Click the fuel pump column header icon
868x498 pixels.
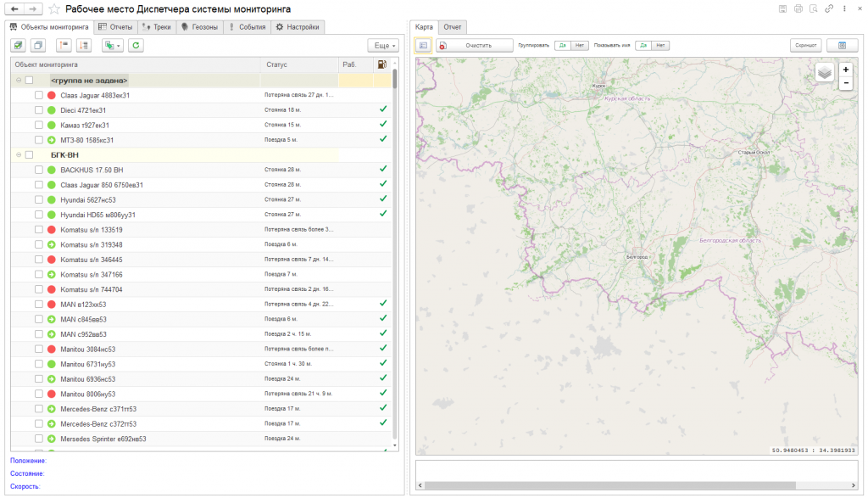pos(382,64)
